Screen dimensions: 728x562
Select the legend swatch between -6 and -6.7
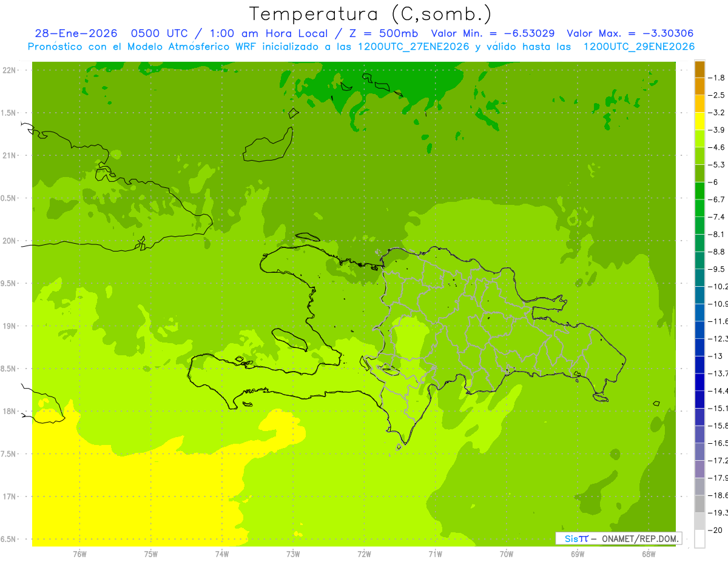pos(699,191)
